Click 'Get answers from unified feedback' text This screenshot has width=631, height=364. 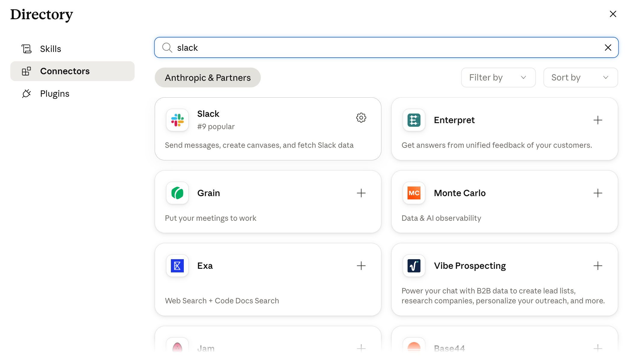pos(497,145)
